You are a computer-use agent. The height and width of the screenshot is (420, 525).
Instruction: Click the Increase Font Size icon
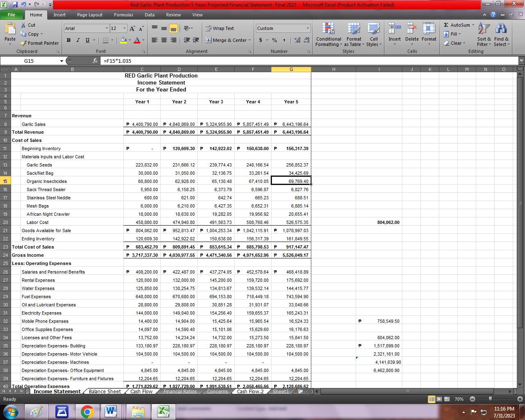tap(132, 28)
